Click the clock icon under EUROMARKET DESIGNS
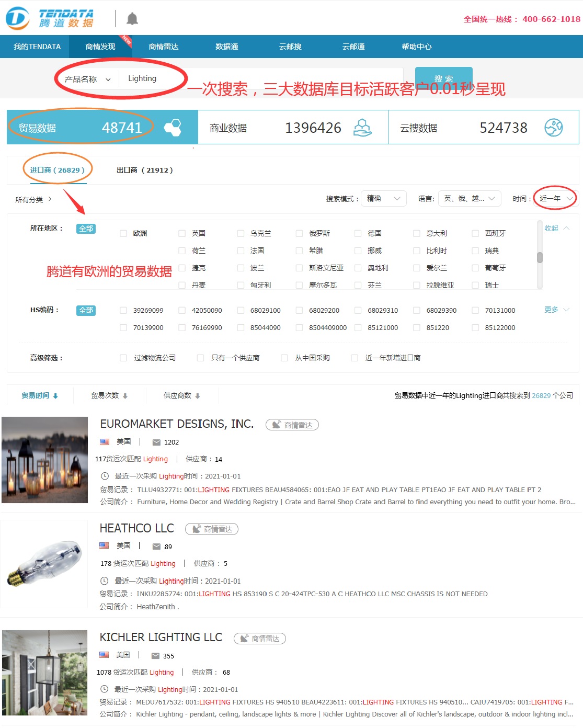 point(105,476)
